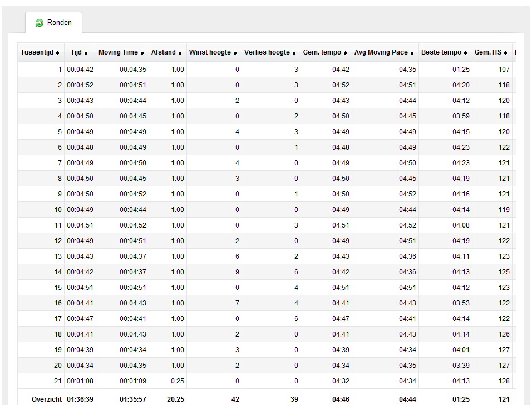Select lap 2 moving time 00:04:51

click(133, 85)
